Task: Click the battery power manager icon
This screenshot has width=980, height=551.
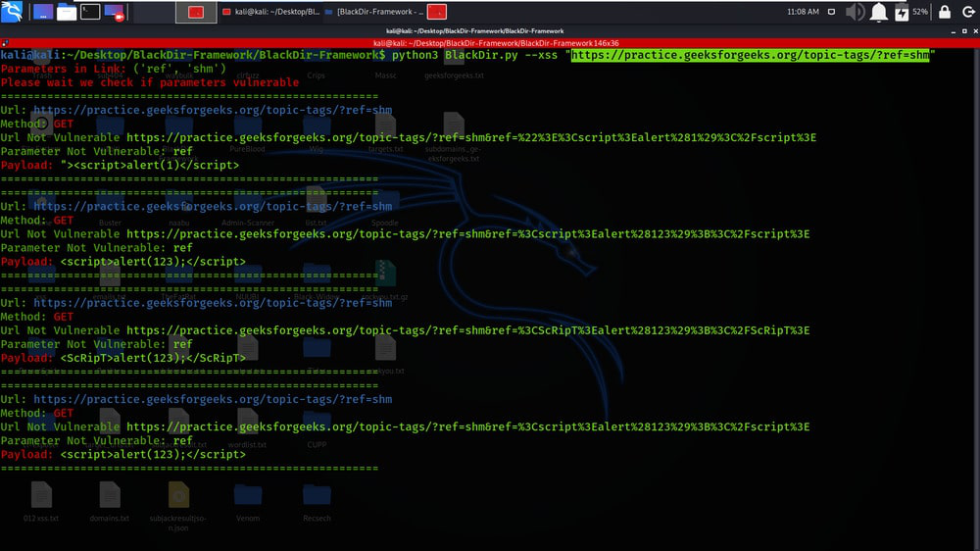Action: pyautogui.click(x=902, y=12)
